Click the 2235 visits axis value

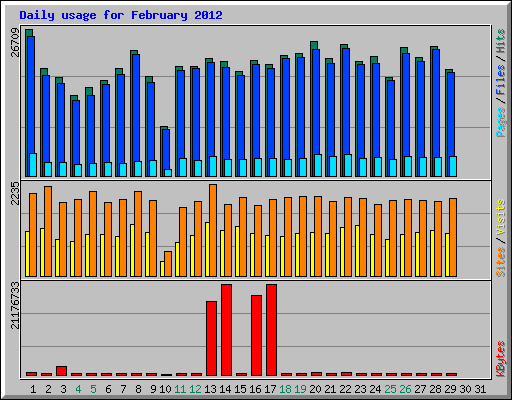[x=15, y=194]
